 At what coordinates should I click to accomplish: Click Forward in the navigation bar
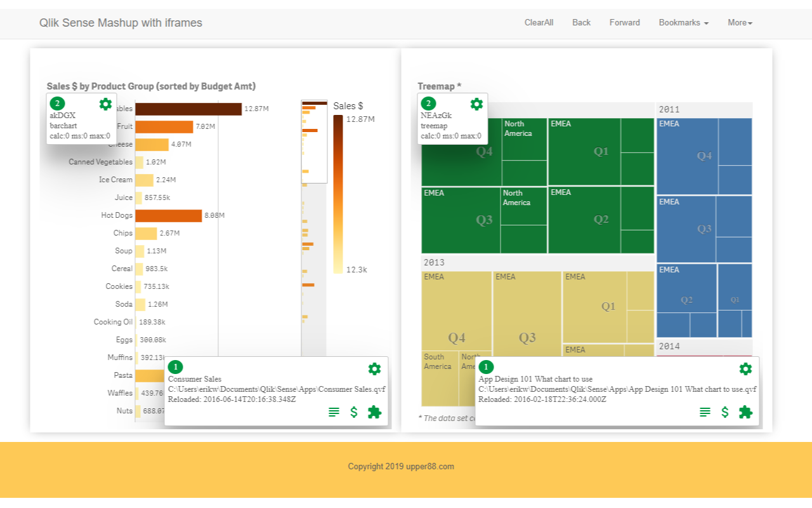624,23
